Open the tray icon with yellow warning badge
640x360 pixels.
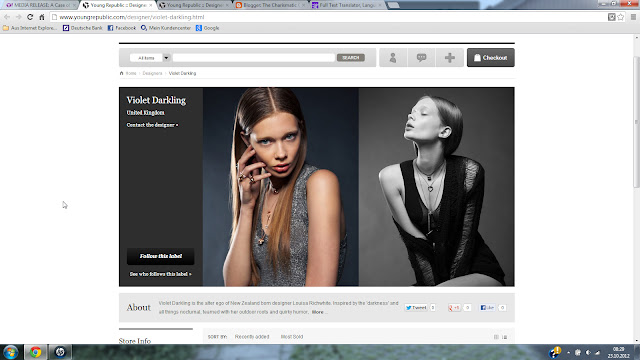(555, 352)
